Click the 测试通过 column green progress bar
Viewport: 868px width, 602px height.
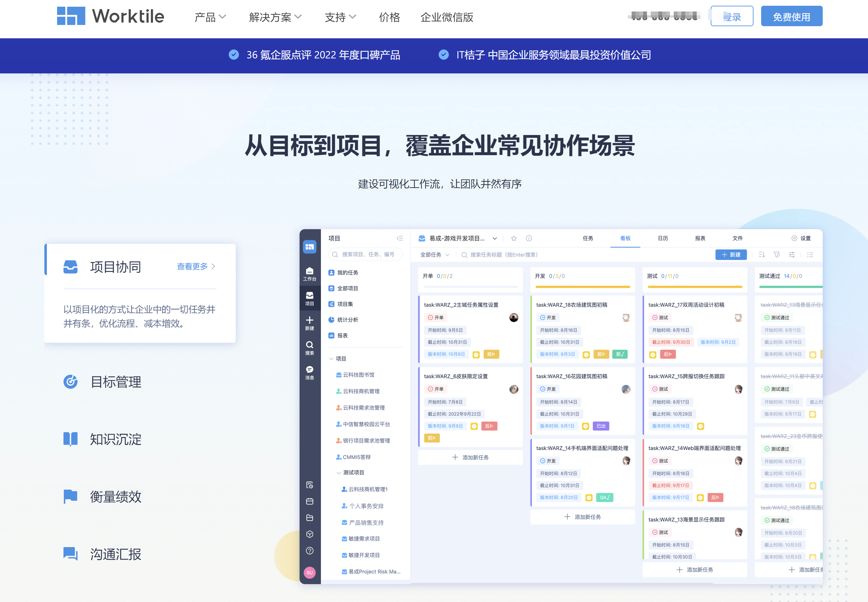pos(791,287)
